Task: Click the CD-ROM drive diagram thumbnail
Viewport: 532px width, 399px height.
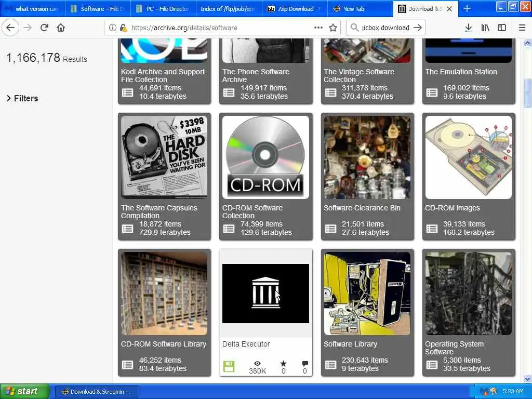Action: (x=469, y=157)
